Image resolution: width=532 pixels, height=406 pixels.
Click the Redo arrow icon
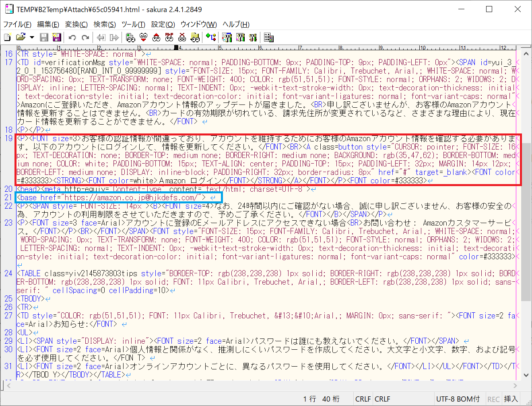tap(85, 37)
